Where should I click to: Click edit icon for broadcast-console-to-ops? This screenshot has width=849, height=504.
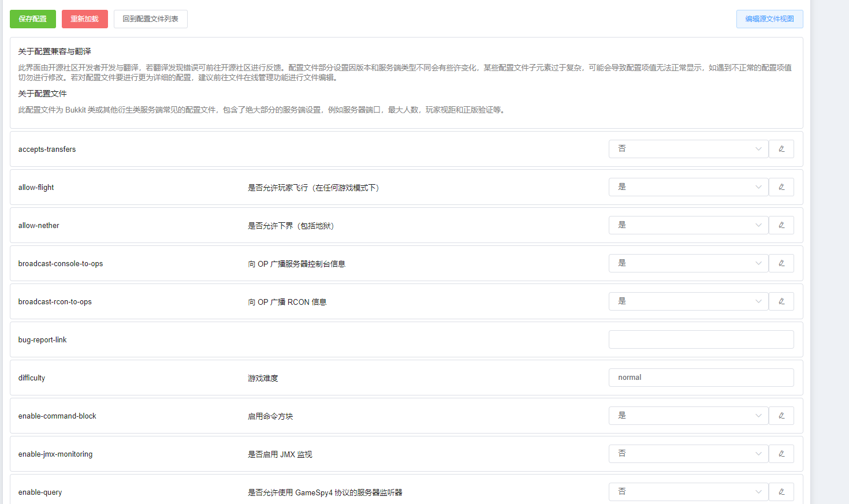coord(781,263)
